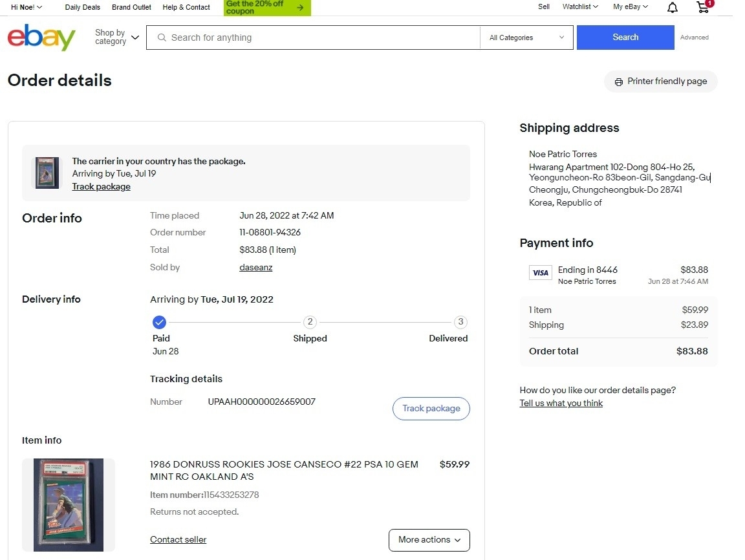The width and height of the screenshot is (745, 560).
Task: Click the Jun 28 at 7:46 AM payment date
Action: coord(678,281)
